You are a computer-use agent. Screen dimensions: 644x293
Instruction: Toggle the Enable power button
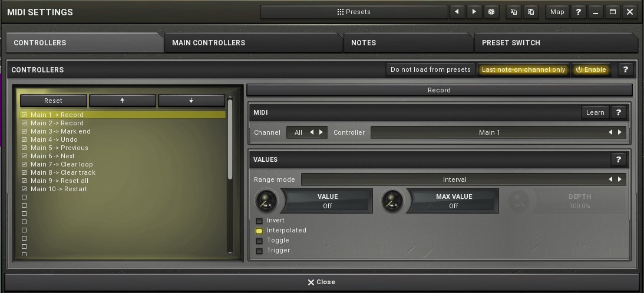click(x=591, y=70)
